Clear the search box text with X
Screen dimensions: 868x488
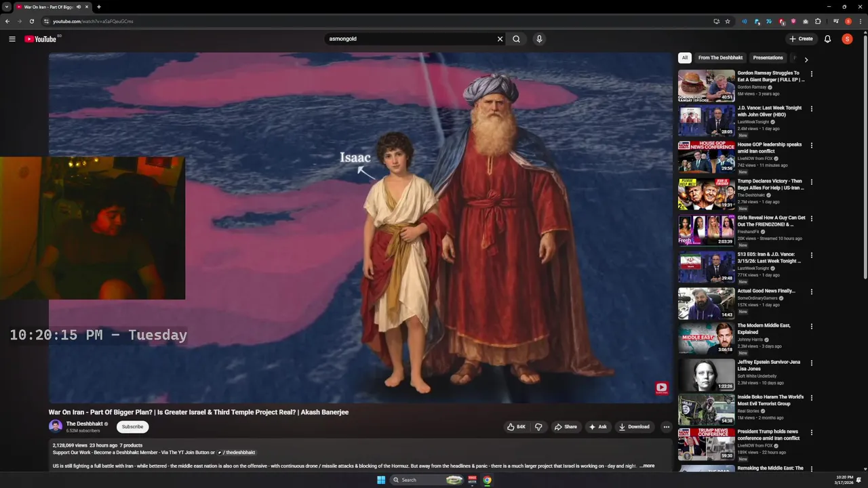[x=500, y=39]
